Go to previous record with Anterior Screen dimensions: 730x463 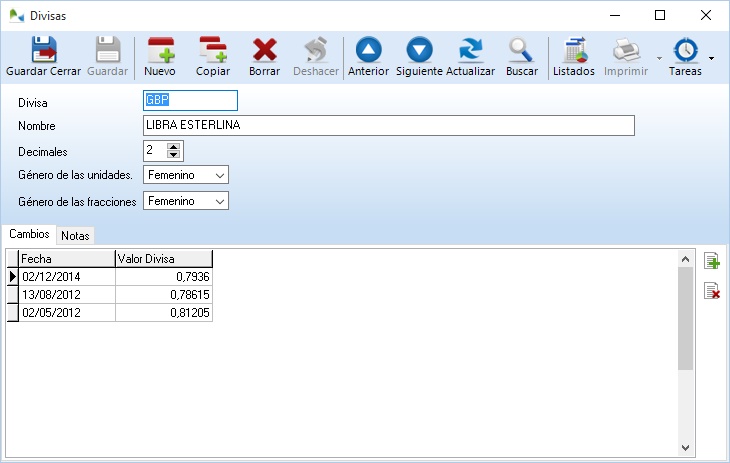point(368,49)
